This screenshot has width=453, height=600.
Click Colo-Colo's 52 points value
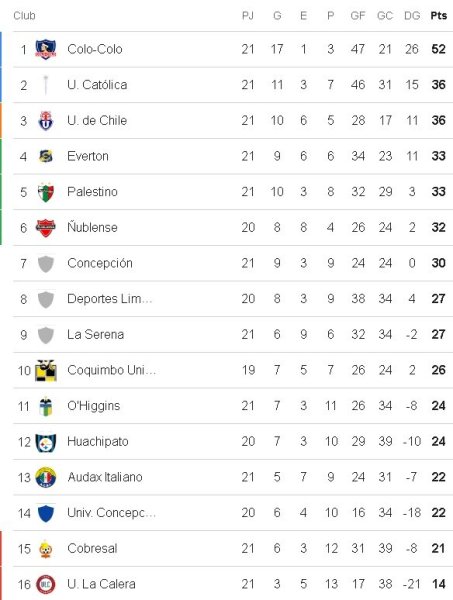pyautogui.click(x=439, y=49)
